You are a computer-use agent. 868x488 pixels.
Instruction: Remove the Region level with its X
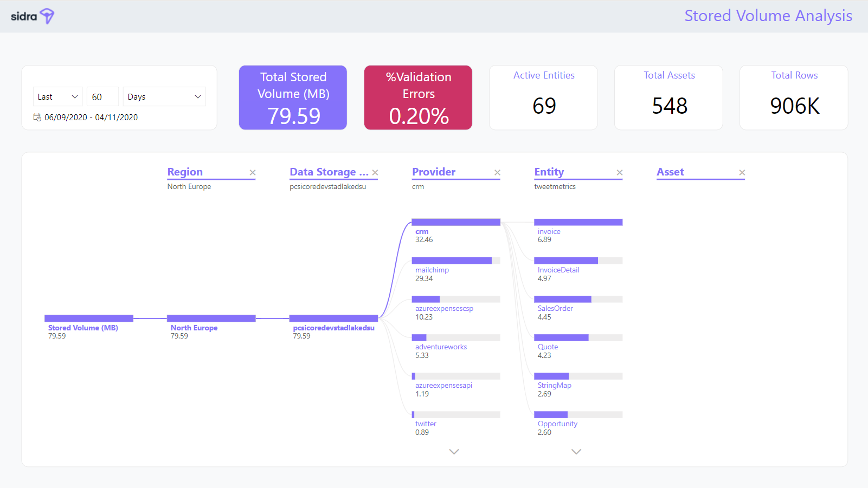[x=252, y=173]
